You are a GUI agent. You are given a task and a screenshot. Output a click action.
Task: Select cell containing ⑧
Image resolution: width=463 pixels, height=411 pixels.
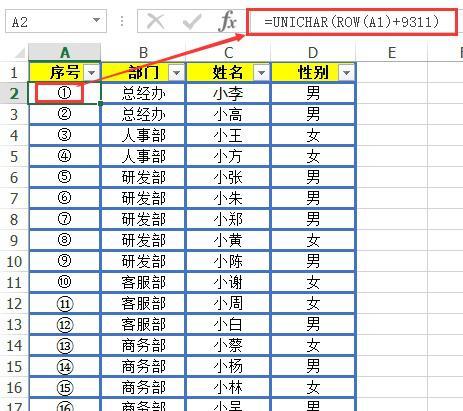point(65,240)
